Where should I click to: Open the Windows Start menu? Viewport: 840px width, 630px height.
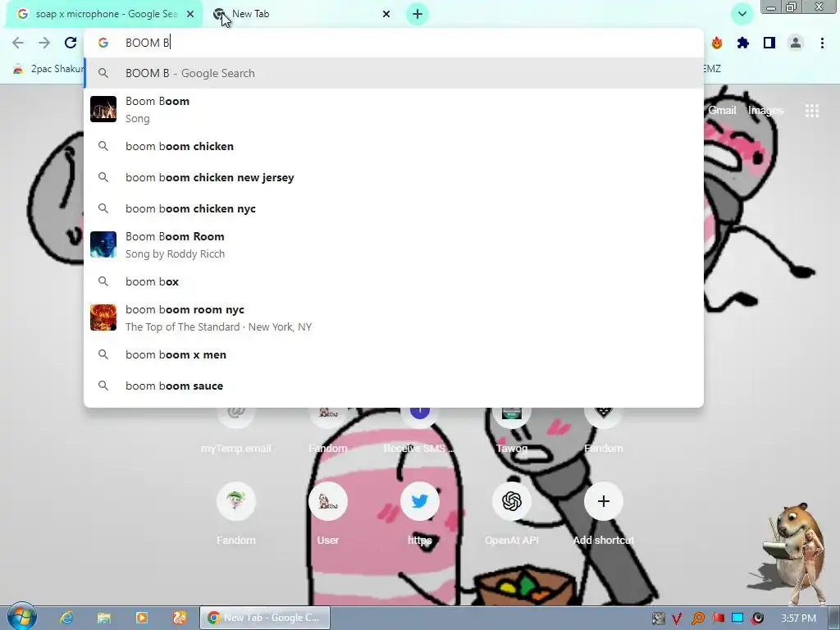(22, 617)
